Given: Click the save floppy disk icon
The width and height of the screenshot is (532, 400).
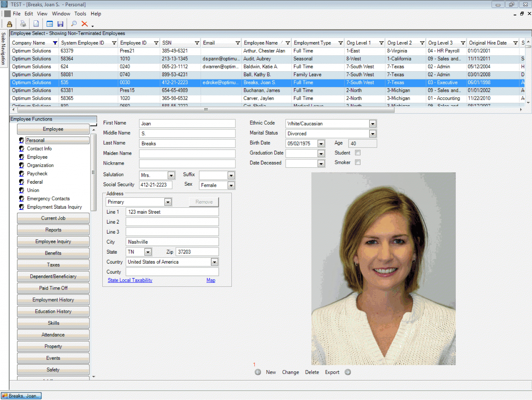Looking at the screenshot, I should click(60, 24).
